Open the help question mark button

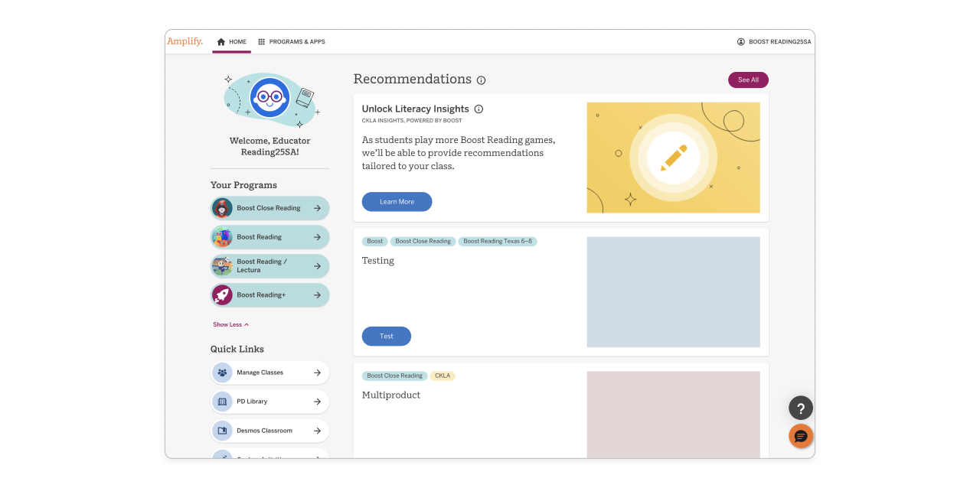pyautogui.click(x=801, y=408)
